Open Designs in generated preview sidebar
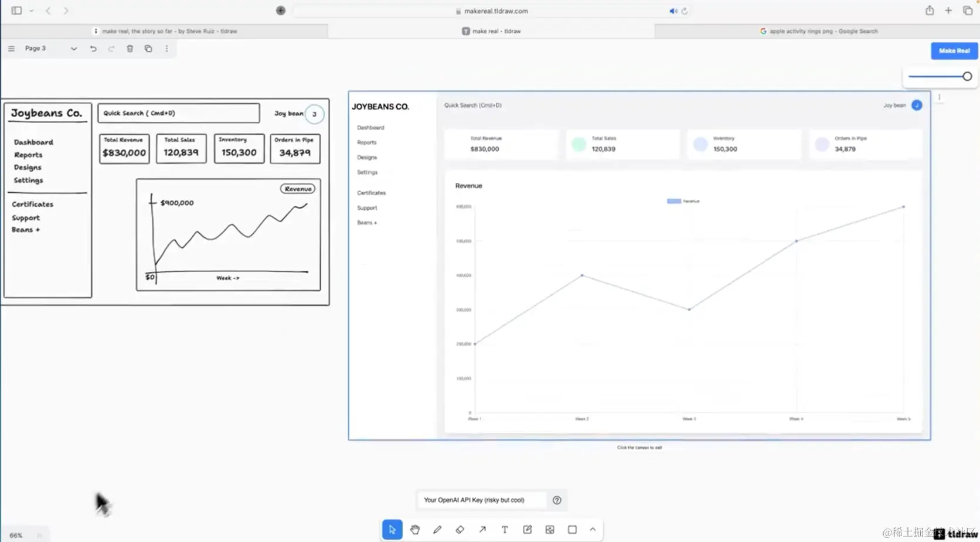 click(x=367, y=158)
